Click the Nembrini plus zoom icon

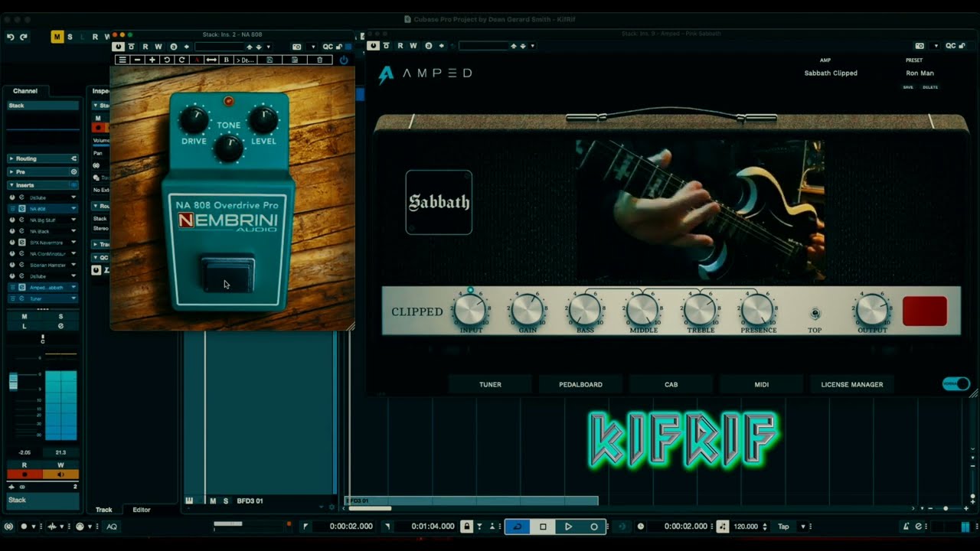[152, 60]
